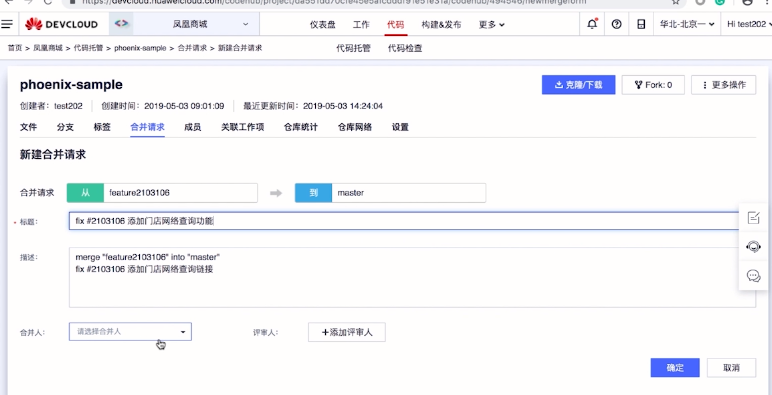Viewport: 772px width, 395px height.
Task: Bookmark page with the star icon
Action: coord(676,2)
